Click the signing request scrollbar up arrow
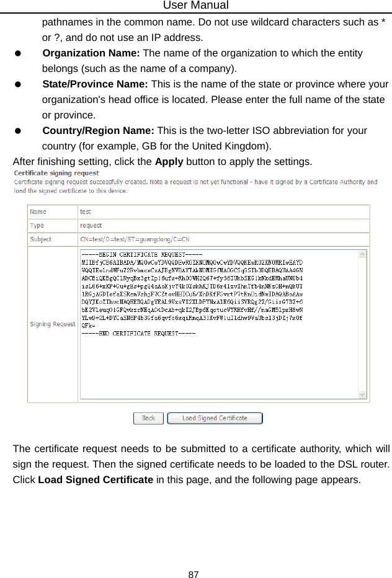Viewport: 392px width, 578px height. [362, 254]
